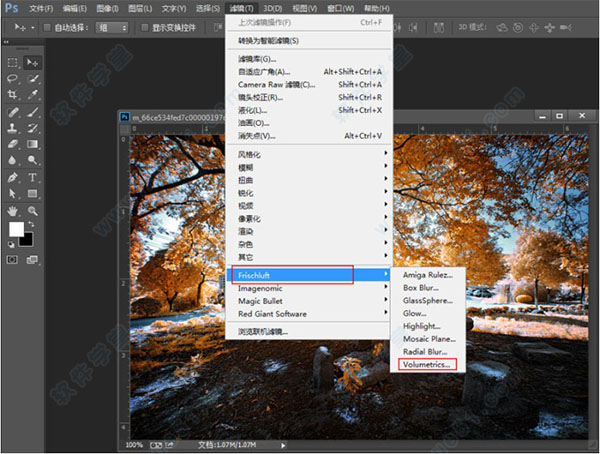Open 滤镜库 filter gallery entry

256,58
